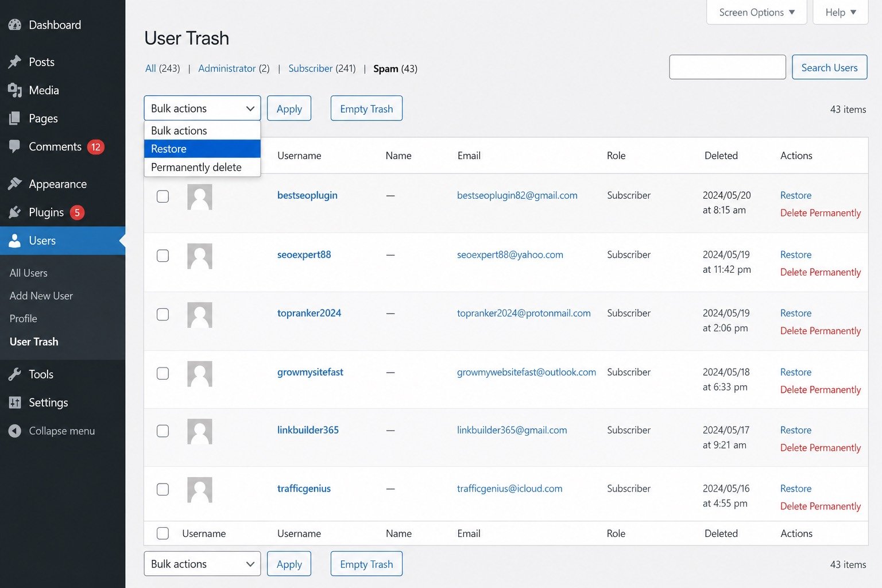Select Restore from the bulk actions list
The image size is (882, 588).
click(x=202, y=149)
